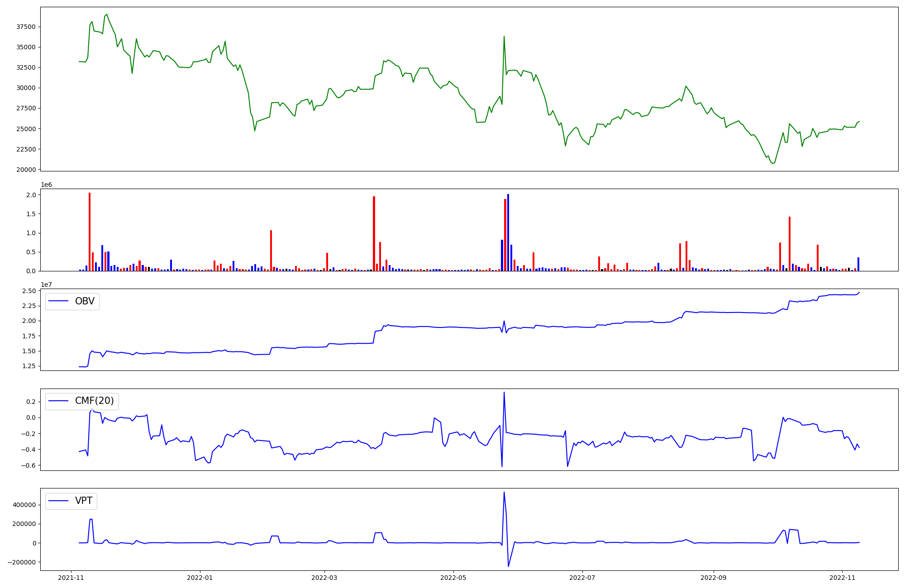Click the tallest red volume bar in November 2021

(x=90, y=231)
